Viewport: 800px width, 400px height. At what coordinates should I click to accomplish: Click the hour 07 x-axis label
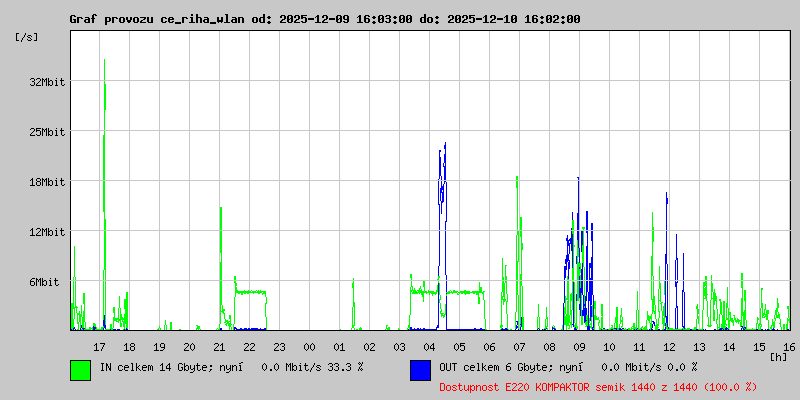[x=519, y=347]
